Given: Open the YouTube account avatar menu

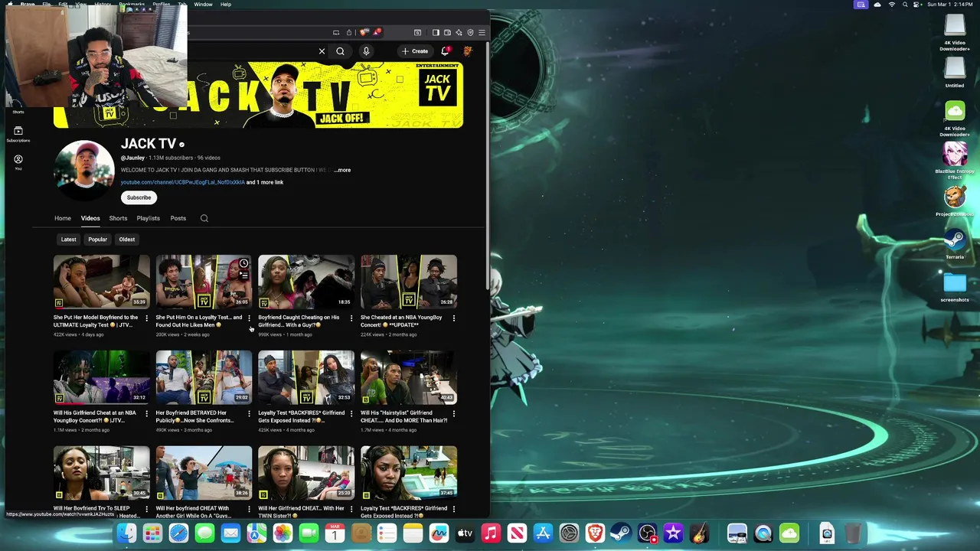Looking at the screenshot, I should click(x=468, y=51).
